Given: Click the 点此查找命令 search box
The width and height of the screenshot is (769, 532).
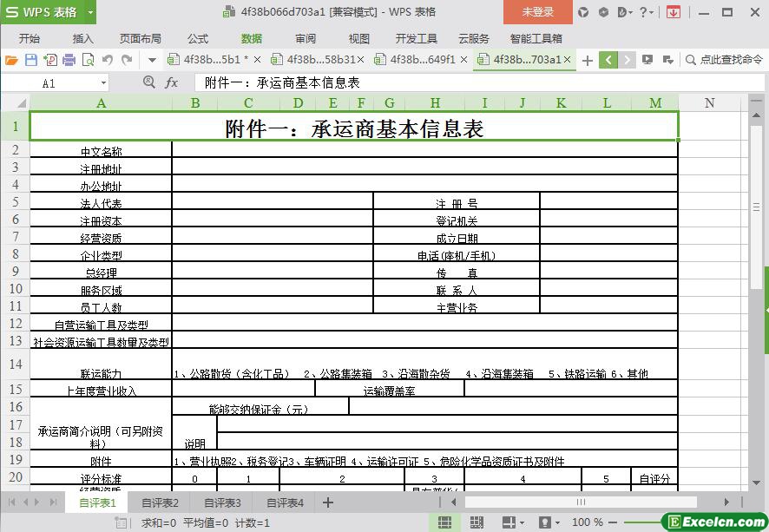Looking at the screenshot, I should coord(724,60).
